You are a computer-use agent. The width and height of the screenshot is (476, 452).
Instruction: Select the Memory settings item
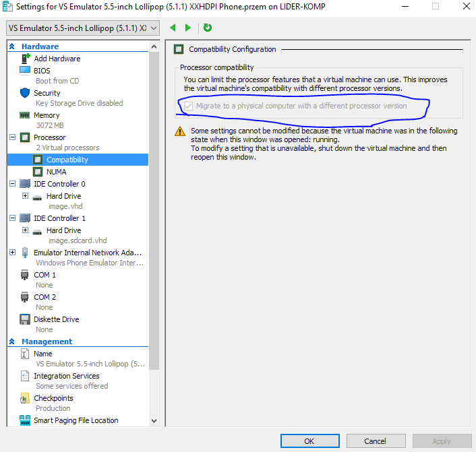click(47, 115)
